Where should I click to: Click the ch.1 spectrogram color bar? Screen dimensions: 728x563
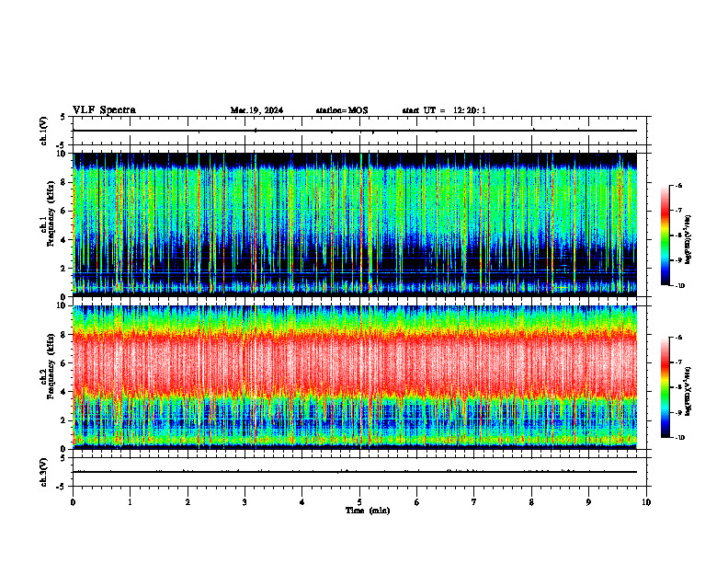coord(665,236)
